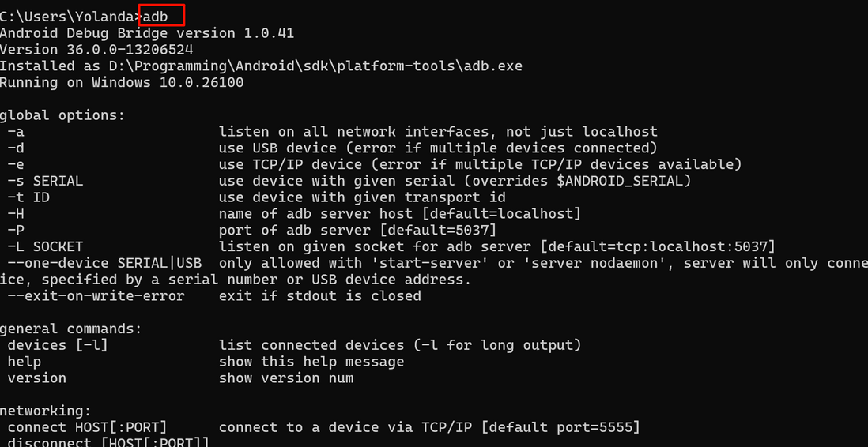Click the -L SOCKET option

(45, 246)
